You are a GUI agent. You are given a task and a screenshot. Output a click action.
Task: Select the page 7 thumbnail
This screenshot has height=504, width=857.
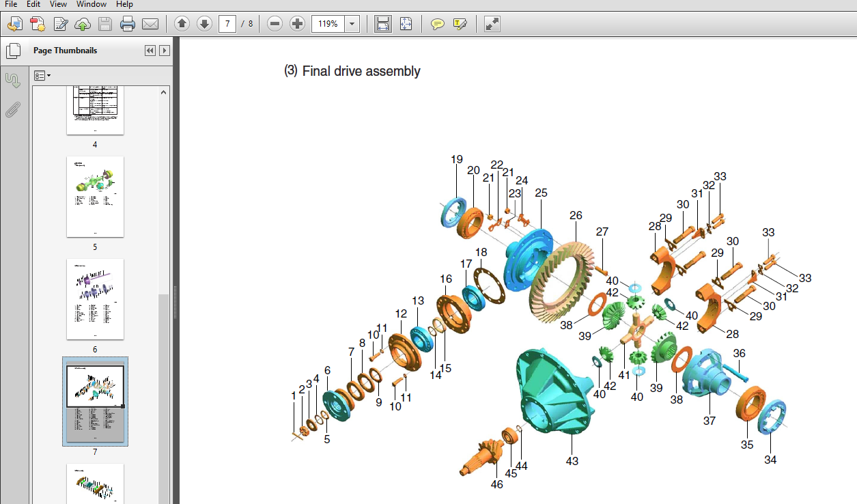pyautogui.click(x=95, y=402)
